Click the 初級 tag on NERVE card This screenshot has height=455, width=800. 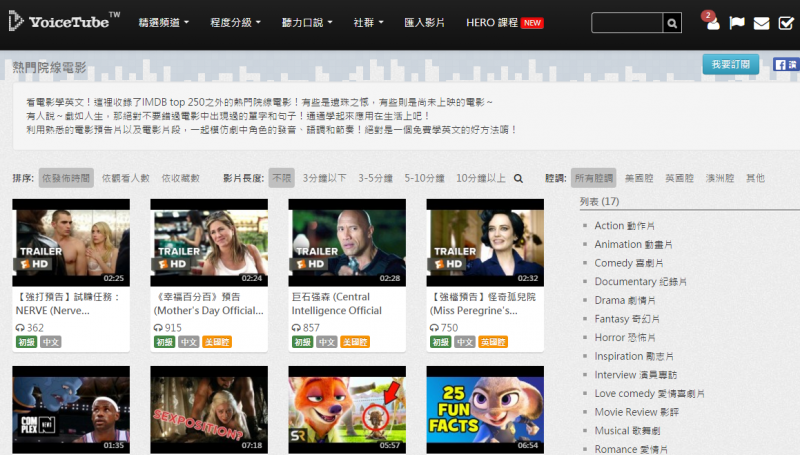pos(27,342)
